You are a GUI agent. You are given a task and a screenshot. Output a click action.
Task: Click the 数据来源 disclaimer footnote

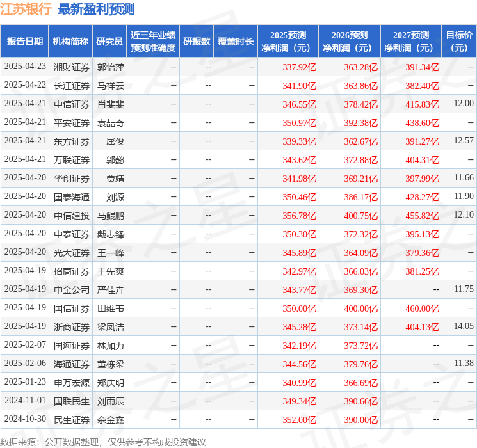pos(103,442)
